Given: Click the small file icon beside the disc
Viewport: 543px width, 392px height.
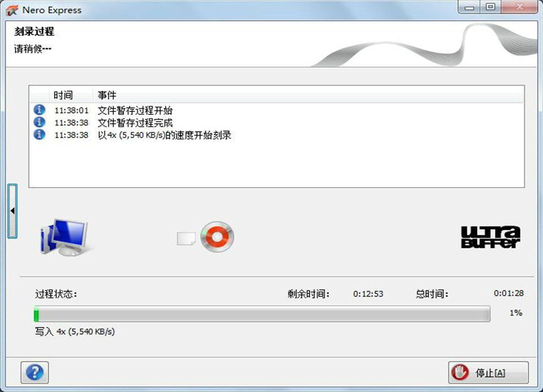Looking at the screenshot, I should tap(186, 238).
